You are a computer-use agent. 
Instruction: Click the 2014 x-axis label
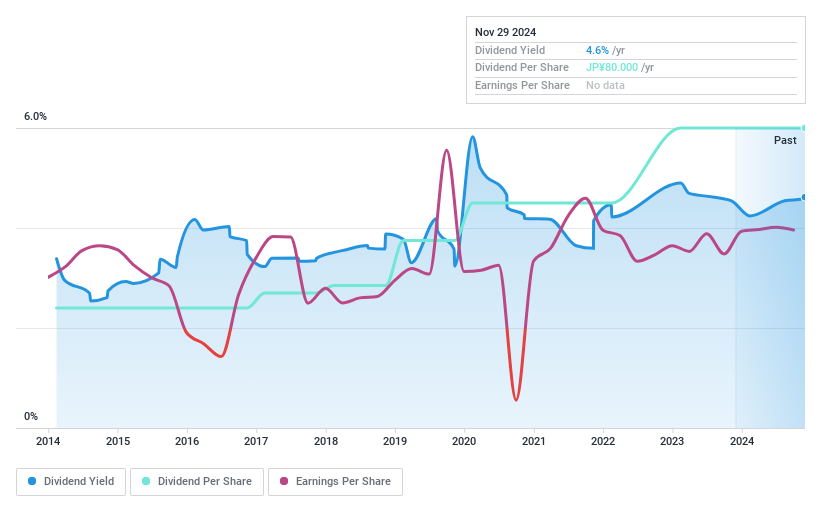(48, 441)
